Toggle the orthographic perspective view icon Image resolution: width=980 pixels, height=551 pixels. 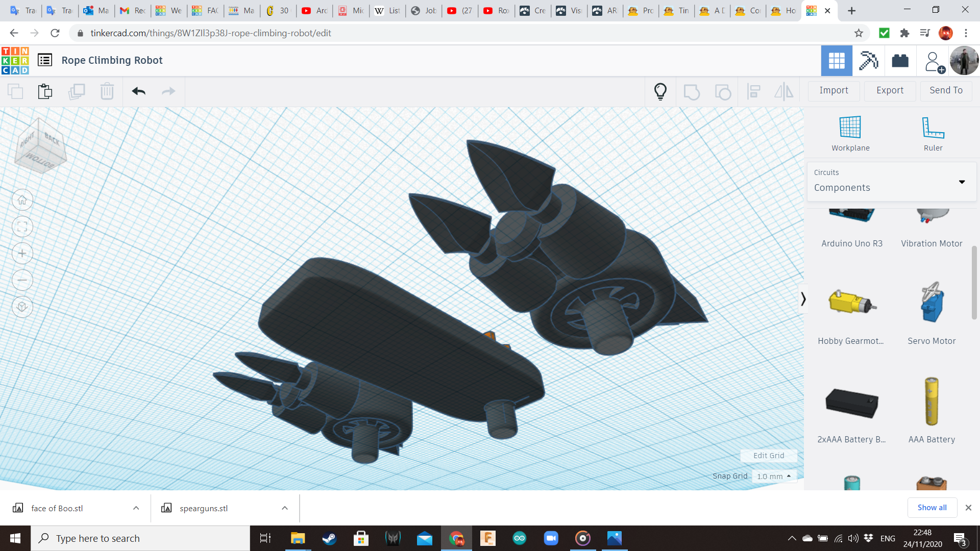tap(22, 307)
